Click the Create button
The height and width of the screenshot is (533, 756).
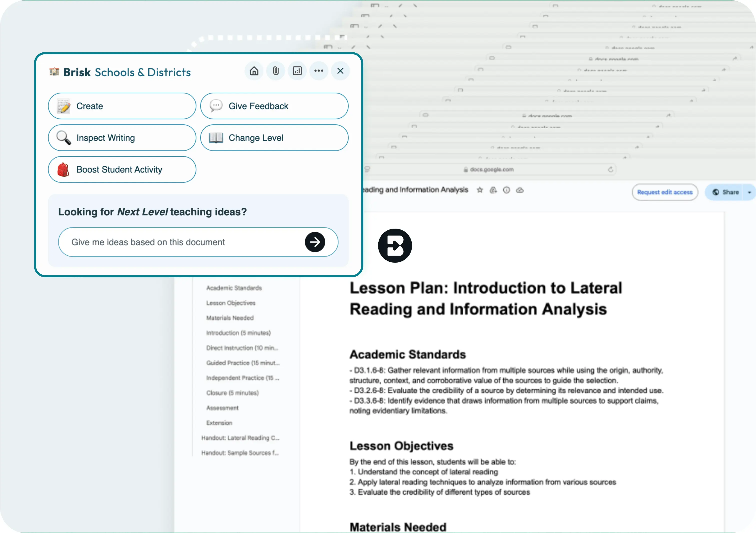click(x=122, y=106)
